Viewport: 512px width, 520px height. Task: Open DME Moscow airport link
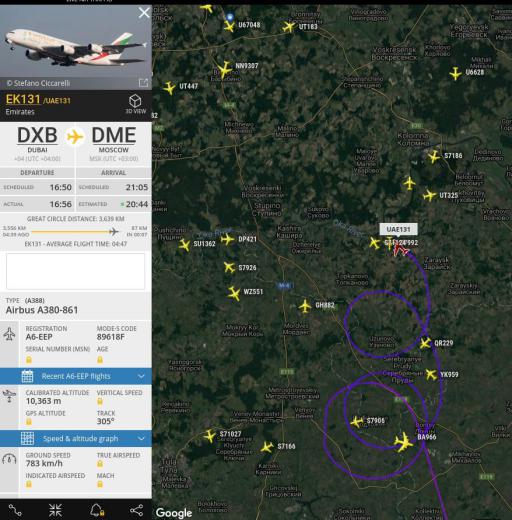pos(114,139)
